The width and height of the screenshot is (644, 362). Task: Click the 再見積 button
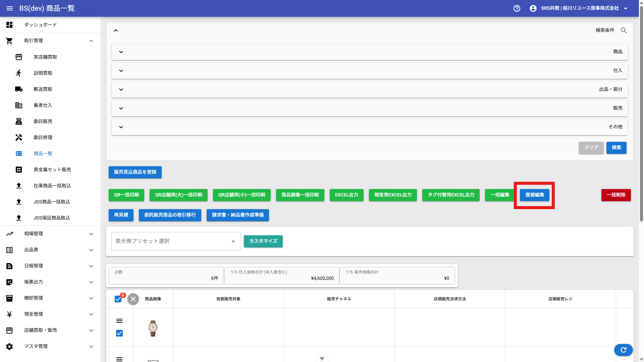point(121,215)
